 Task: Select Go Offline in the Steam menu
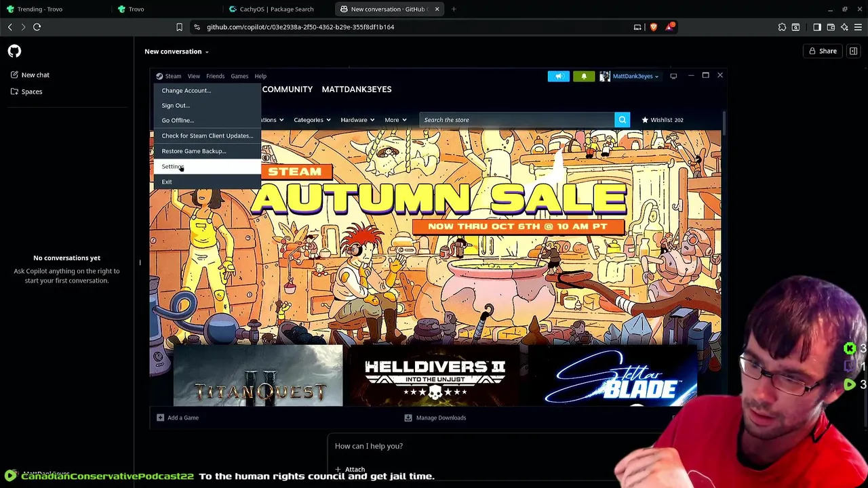click(x=207, y=120)
